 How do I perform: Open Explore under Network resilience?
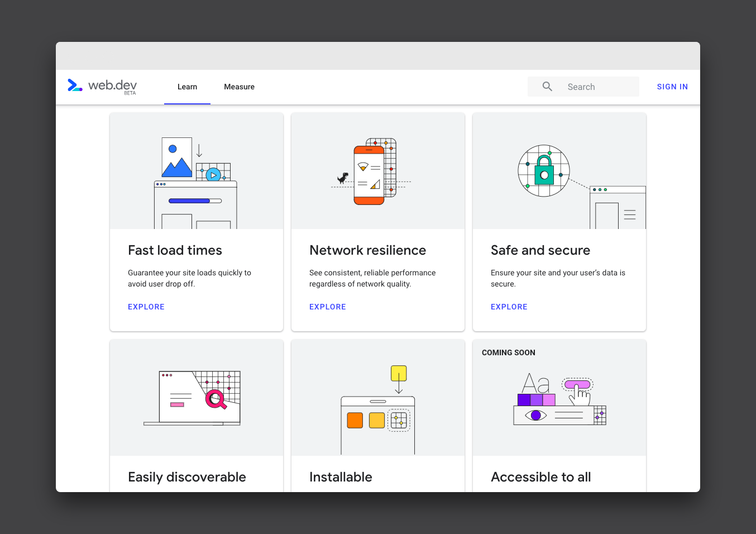[327, 307]
